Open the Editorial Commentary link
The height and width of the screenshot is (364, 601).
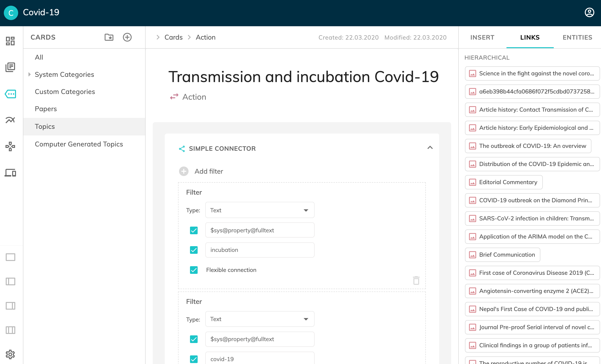pos(508,182)
